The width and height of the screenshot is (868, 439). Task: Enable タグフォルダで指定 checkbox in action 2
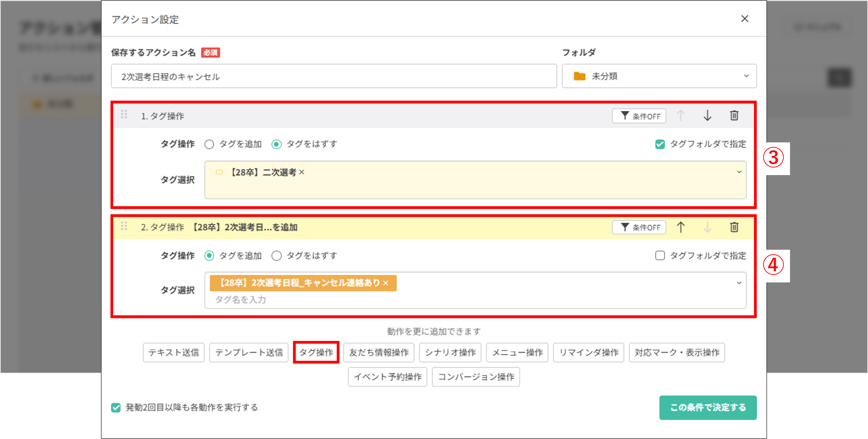coord(660,256)
